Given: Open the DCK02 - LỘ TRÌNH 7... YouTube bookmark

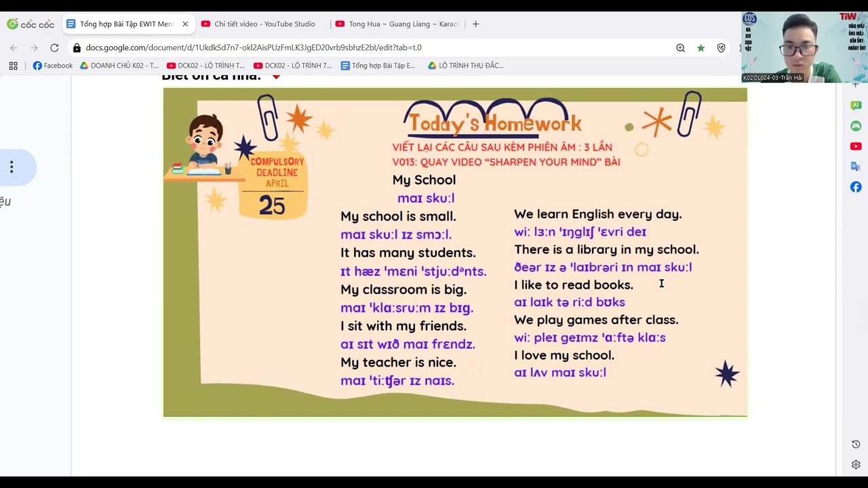Looking at the screenshot, I should coord(292,66).
